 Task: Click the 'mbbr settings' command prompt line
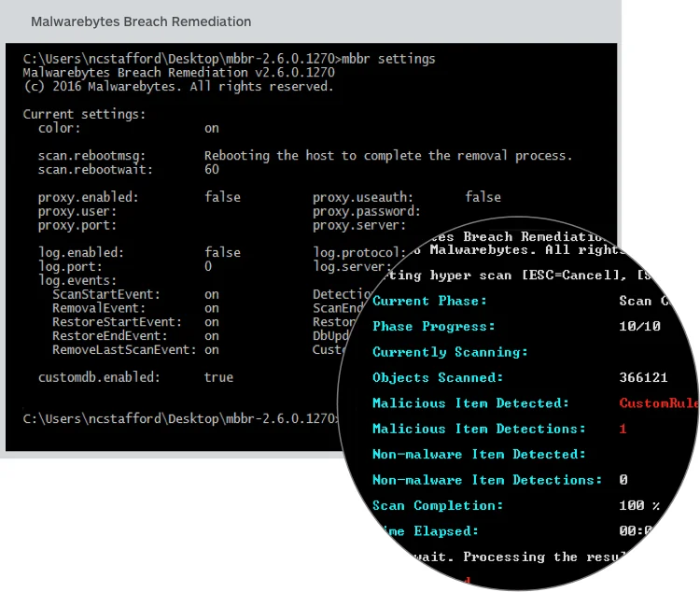click(229, 59)
